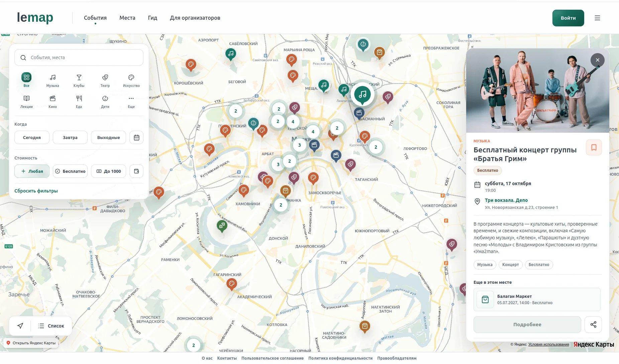Select the Бесплатно price filter
619x364 pixels.
70,171
